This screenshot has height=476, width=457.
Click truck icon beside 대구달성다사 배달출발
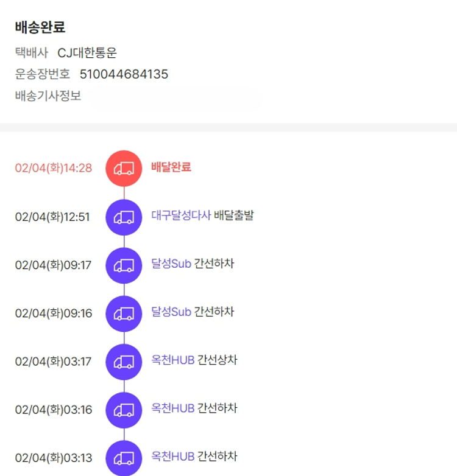pos(124,217)
